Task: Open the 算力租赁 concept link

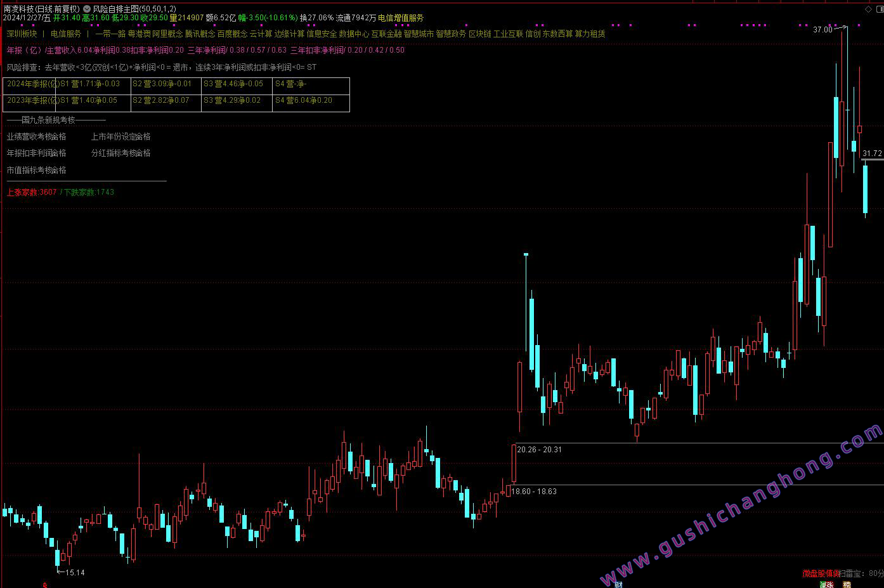Action: point(590,34)
